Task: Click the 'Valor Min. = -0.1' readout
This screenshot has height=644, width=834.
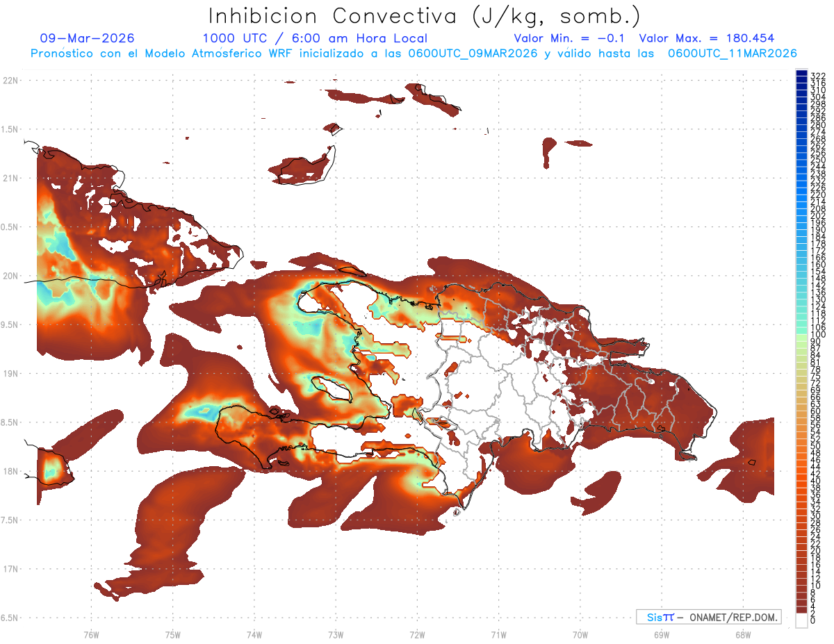Action: point(571,38)
